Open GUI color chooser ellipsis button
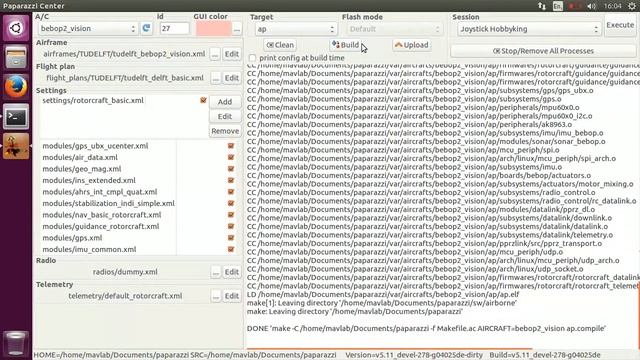The width and height of the screenshot is (640, 360). tap(237, 29)
